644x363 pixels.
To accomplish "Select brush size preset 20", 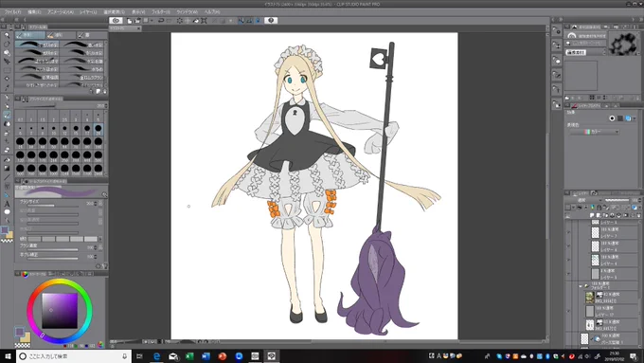I will pos(98,130).
